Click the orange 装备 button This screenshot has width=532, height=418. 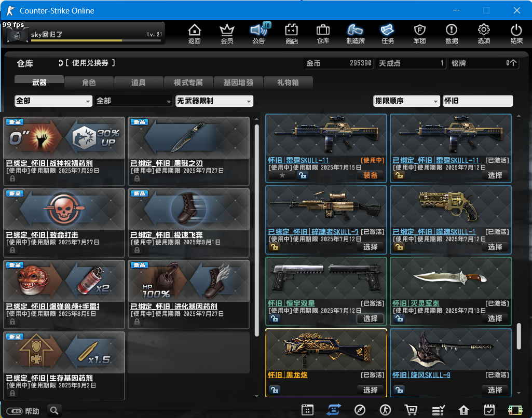click(370, 175)
